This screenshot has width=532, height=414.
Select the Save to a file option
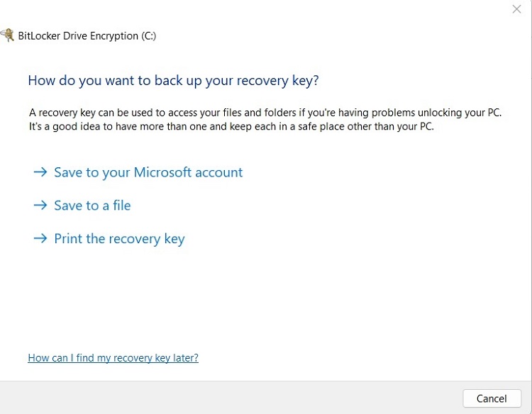[x=92, y=206]
